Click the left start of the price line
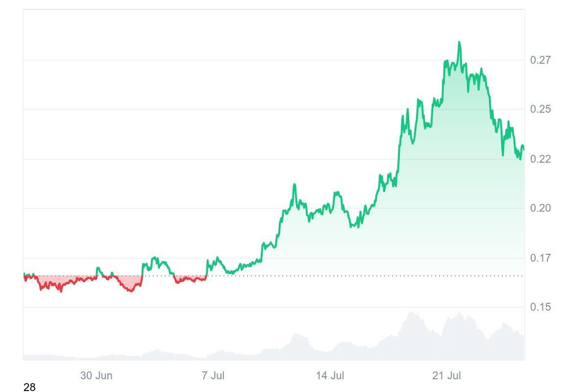The height and width of the screenshot is (392, 588). [24, 275]
